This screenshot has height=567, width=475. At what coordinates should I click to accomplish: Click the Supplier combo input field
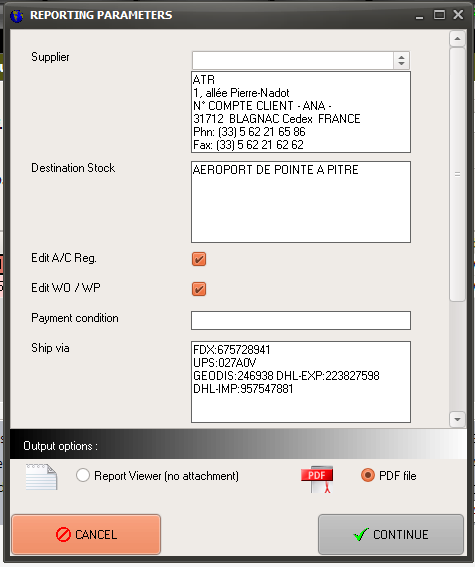[x=293, y=60]
